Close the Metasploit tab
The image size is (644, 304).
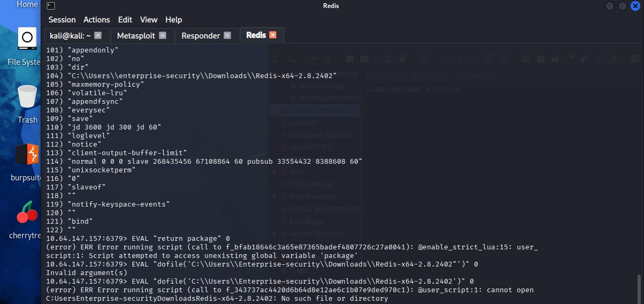point(163,35)
